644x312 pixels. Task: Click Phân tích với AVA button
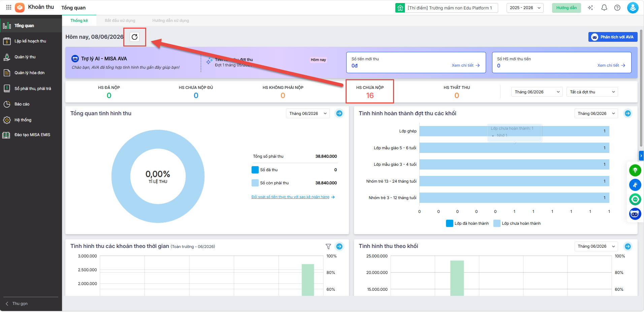tap(613, 37)
